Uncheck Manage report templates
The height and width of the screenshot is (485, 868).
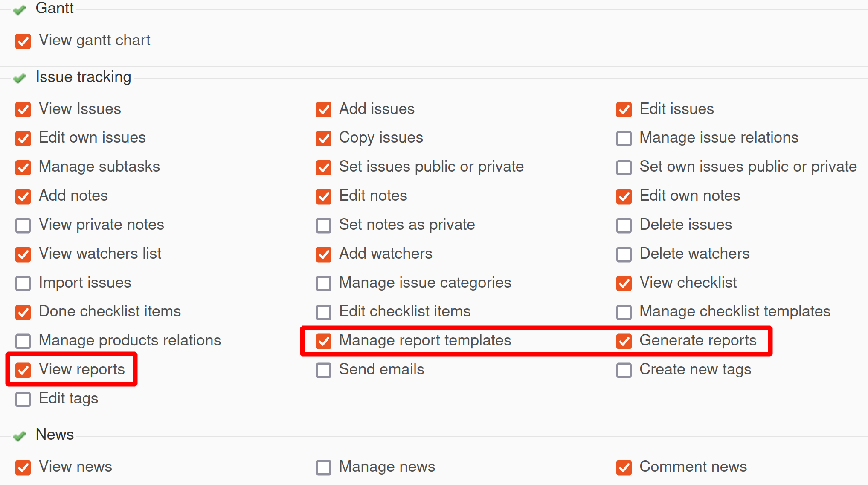coord(324,342)
